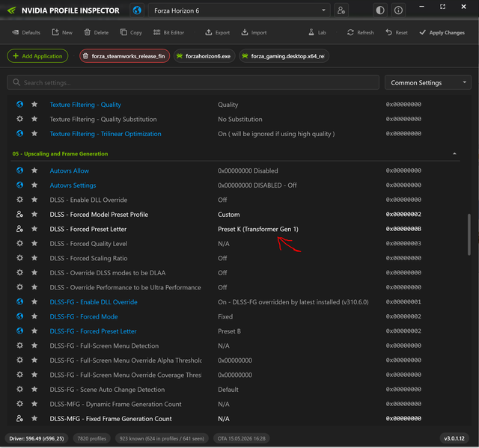Click user icon on DLSS - Forced Preset Letter
Image resolution: width=479 pixels, height=448 pixels.
tap(20, 229)
